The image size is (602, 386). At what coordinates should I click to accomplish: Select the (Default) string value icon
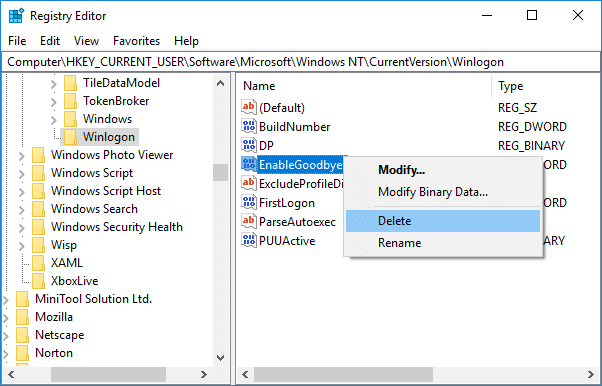coord(249,107)
